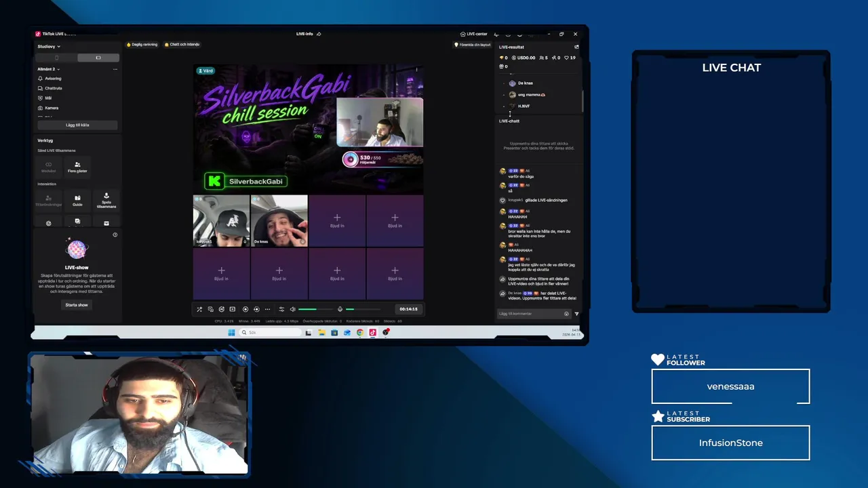This screenshot has width=868, height=488.
Task: Click the 'De knas' viewer row
Action: click(x=539, y=83)
